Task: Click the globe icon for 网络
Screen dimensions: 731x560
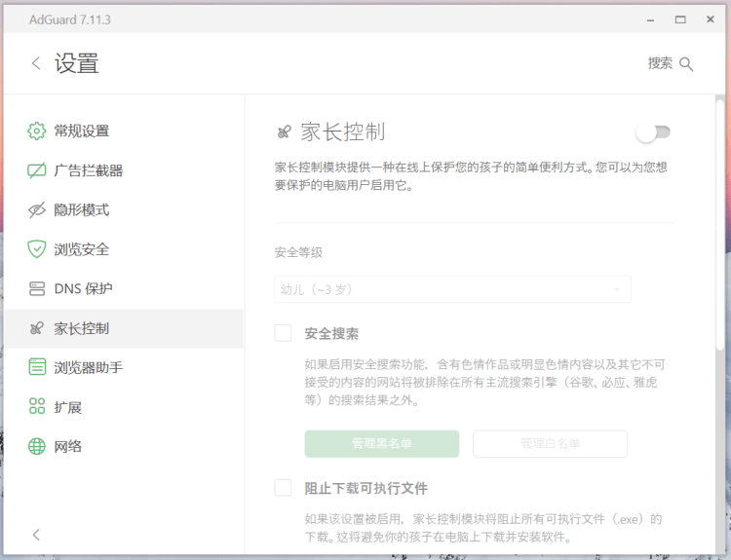Action: 37,446
